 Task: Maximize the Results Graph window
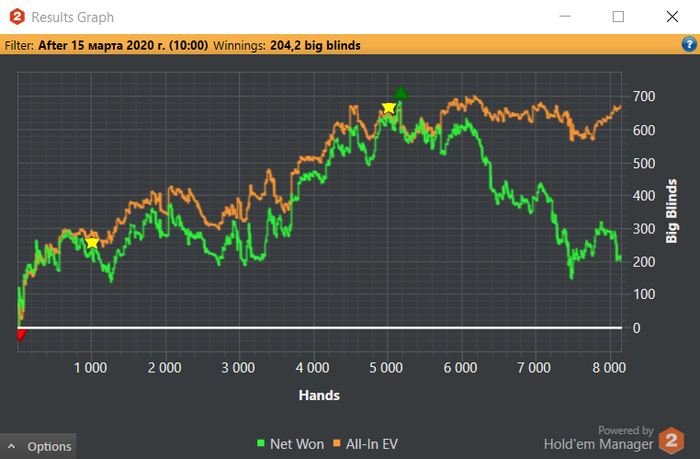[618, 17]
